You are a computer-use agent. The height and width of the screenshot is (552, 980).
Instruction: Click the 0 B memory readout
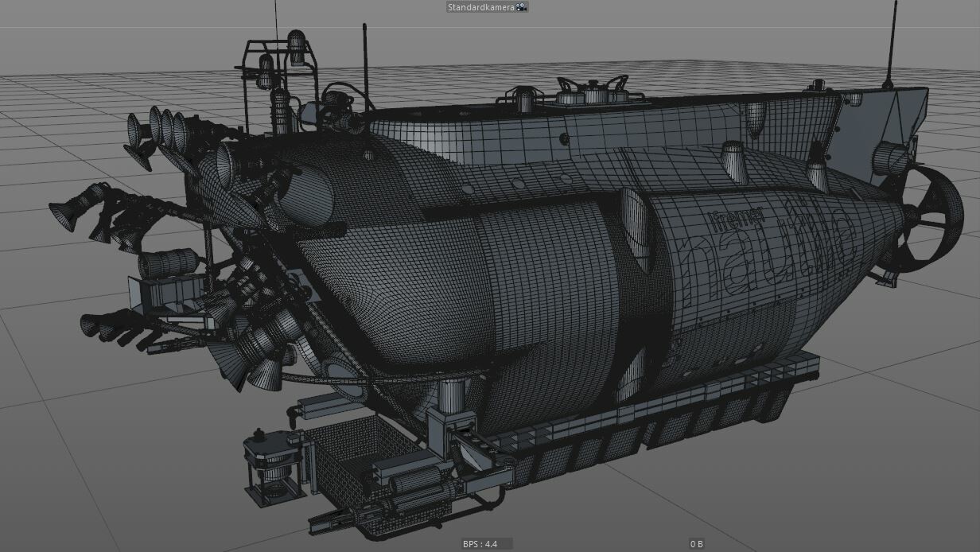(x=697, y=544)
